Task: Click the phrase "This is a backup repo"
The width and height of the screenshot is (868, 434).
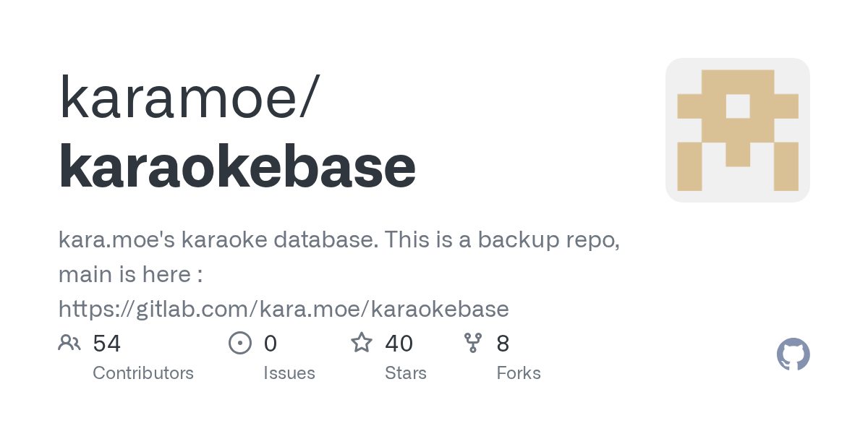Action: 502,240
